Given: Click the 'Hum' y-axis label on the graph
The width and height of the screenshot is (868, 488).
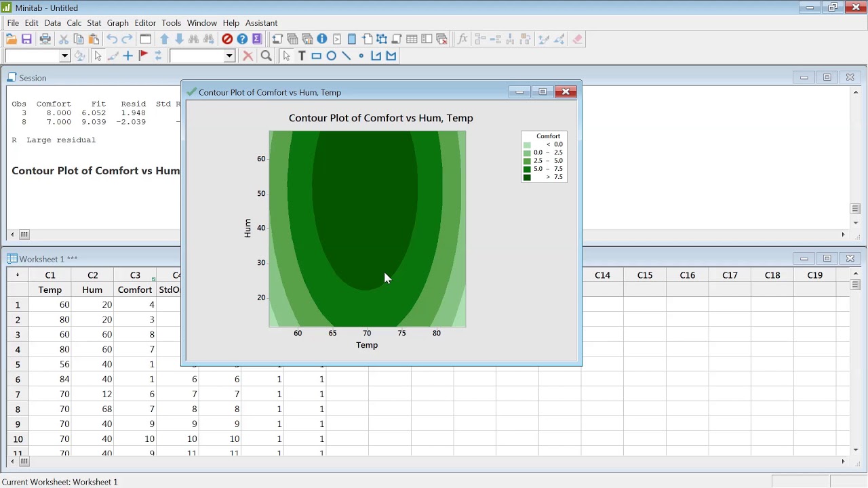Looking at the screenshot, I should [x=248, y=228].
